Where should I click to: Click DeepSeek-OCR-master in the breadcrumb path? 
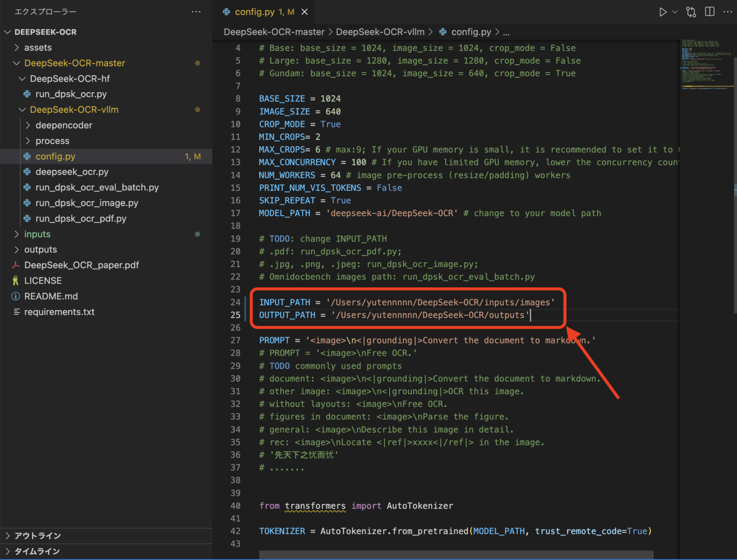274,32
